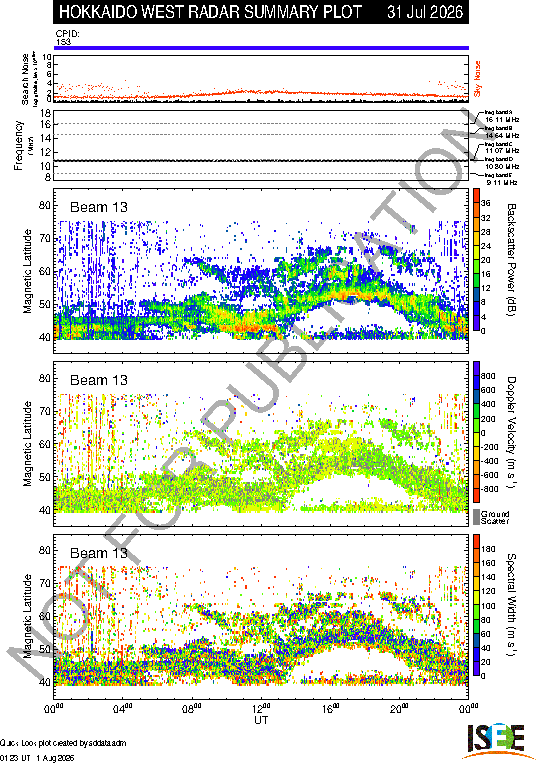Click the Search Noise axis label
The image size is (536, 763).
(25, 79)
